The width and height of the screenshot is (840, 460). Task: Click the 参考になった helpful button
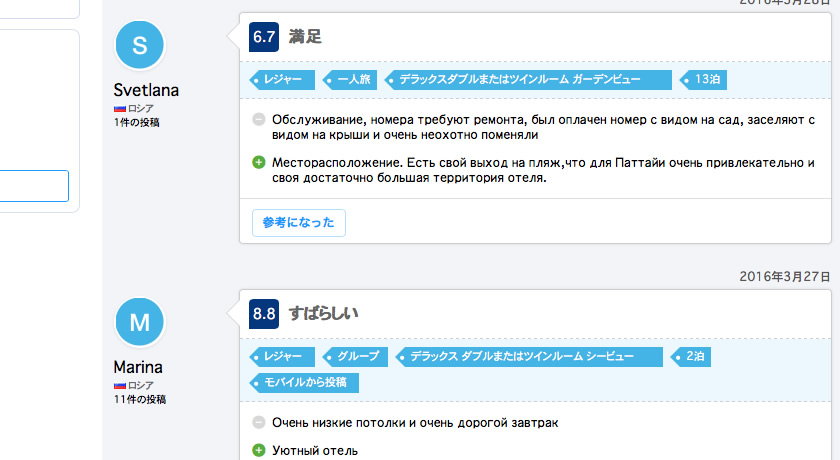pyautogui.click(x=298, y=223)
